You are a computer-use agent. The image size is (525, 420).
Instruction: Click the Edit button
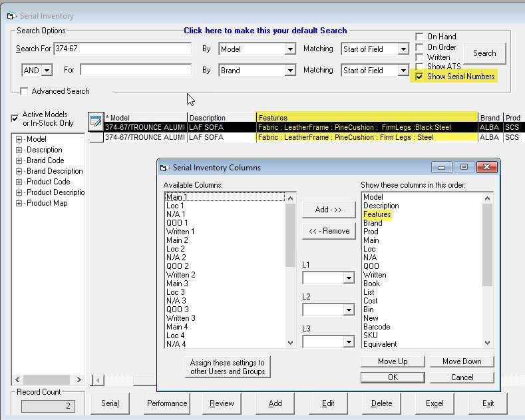pos(328,403)
